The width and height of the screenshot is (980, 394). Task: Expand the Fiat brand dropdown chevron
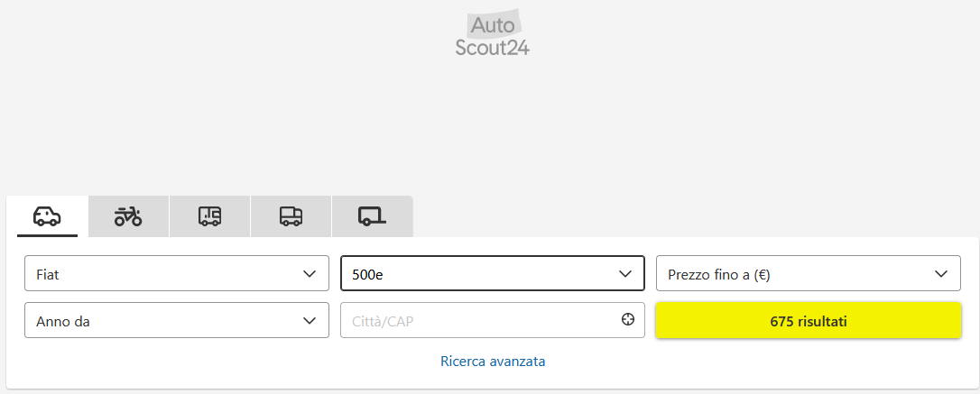[310, 273]
